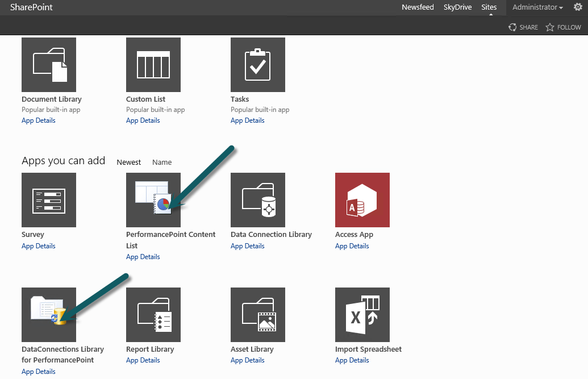Select DataConnections Library for PerformancePoint tile icon
The height and width of the screenshot is (379, 588).
(x=49, y=315)
